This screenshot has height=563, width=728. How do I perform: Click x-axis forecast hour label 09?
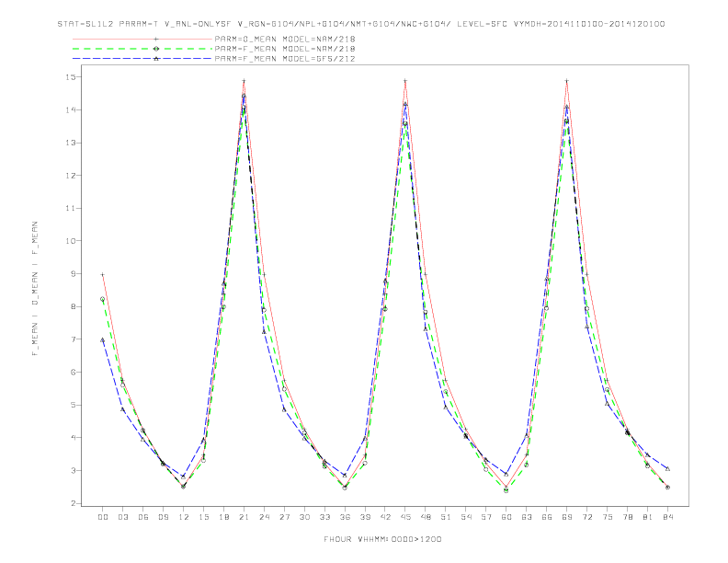(163, 517)
